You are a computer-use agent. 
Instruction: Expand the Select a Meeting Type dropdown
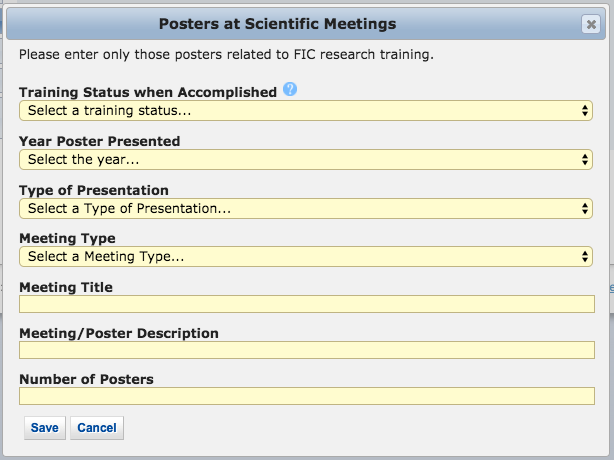pyautogui.click(x=306, y=257)
